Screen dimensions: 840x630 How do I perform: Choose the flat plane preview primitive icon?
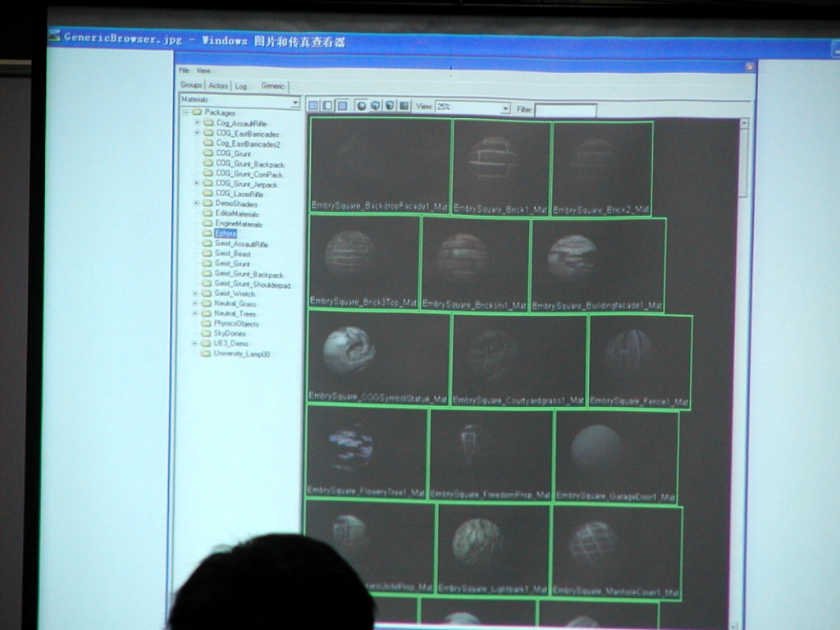(x=404, y=106)
